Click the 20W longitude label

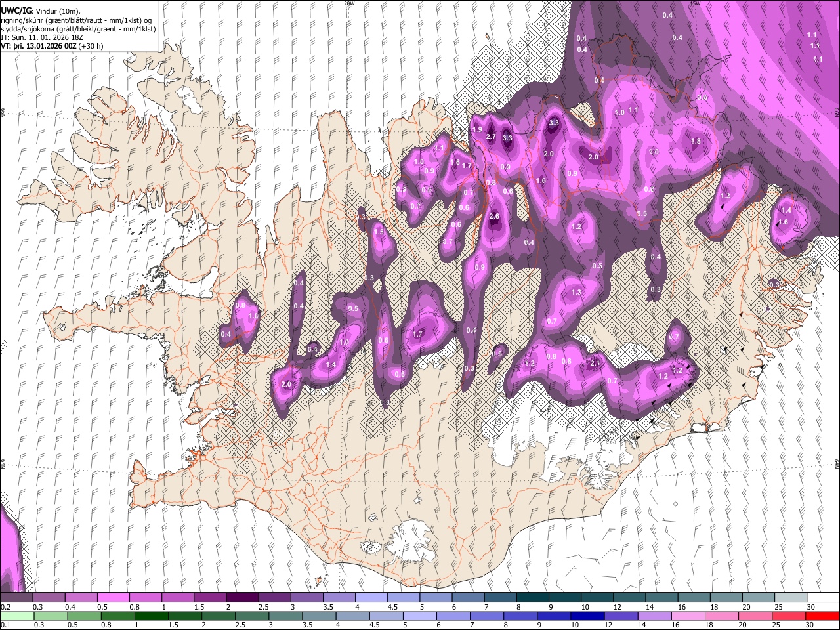tap(349, 3)
